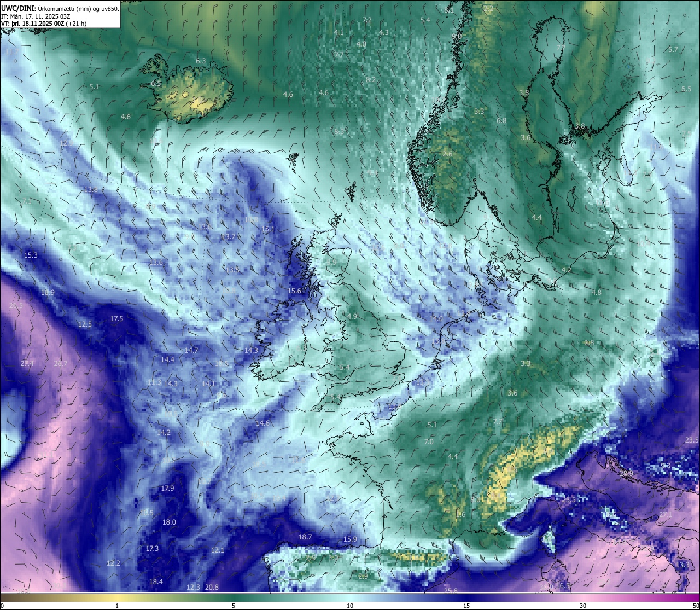Click the 2.8 value label
700x610 pixels.
coord(589,343)
